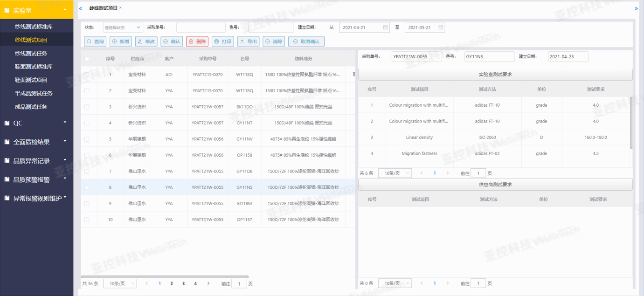
Task: Click previous page arrow of left table
Action: click(x=147, y=283)
